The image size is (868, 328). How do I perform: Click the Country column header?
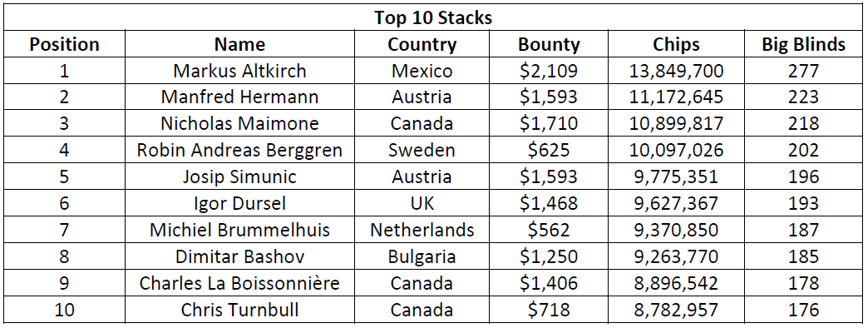tap(422, 44)
